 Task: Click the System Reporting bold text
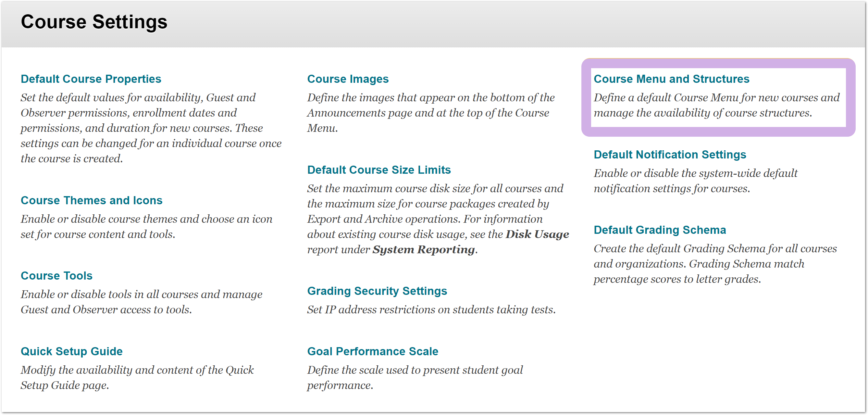pos(424,249)
